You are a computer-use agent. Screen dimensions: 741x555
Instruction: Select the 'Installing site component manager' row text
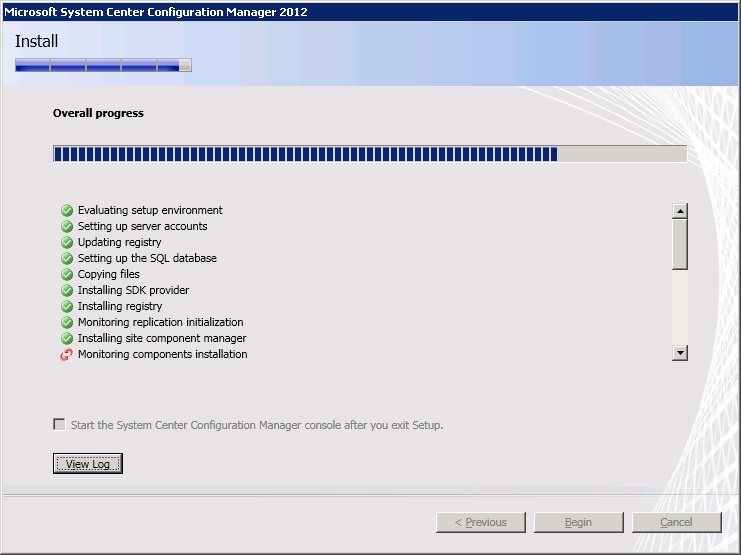point(162,338)
